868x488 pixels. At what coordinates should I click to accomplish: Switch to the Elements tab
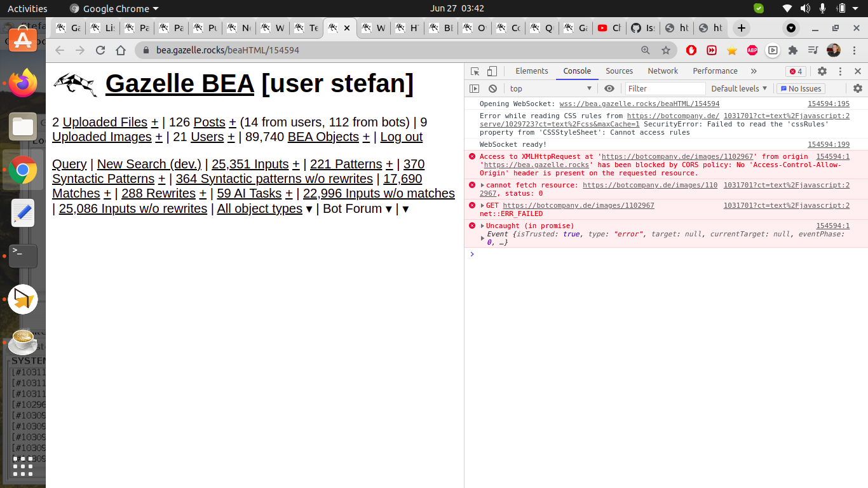tap(532, 71)
